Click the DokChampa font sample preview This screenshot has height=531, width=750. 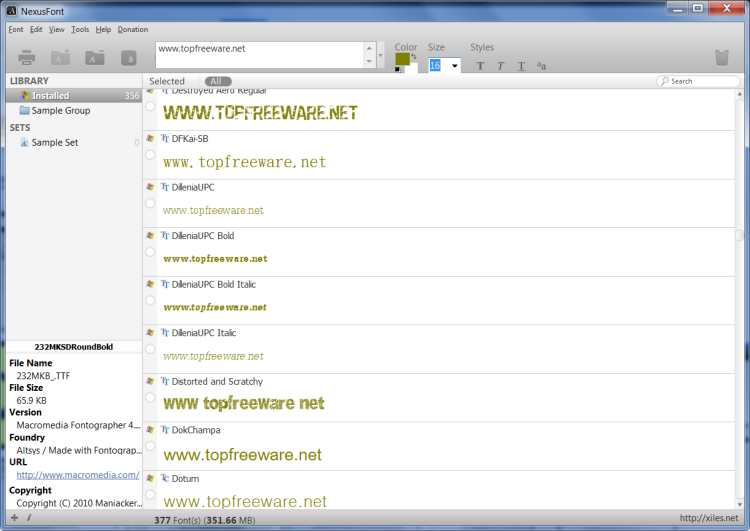pos(243,454)
